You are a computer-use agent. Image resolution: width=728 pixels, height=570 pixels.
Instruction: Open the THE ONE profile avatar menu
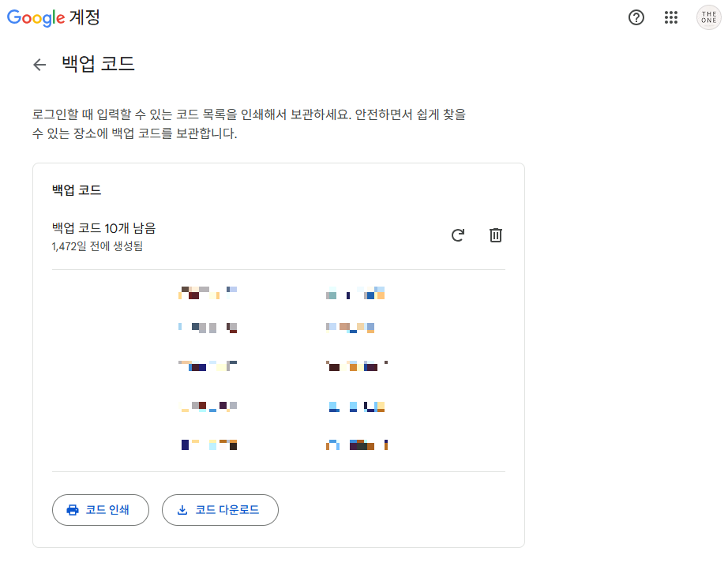(707, 17)
